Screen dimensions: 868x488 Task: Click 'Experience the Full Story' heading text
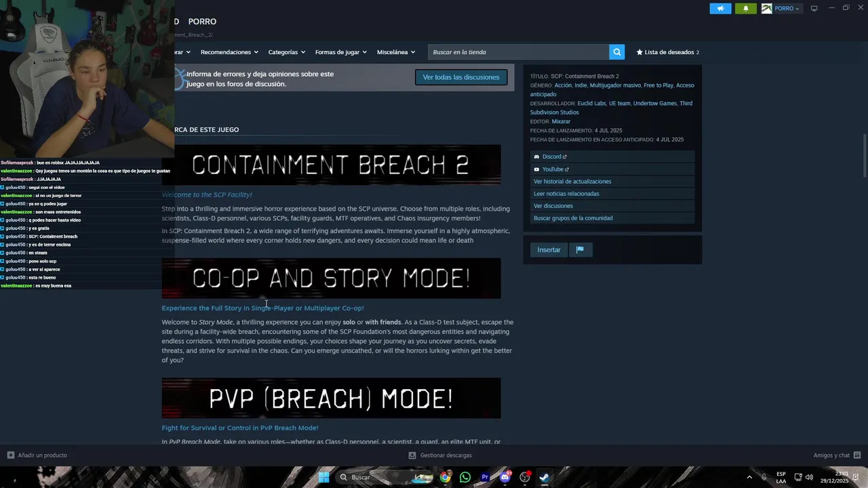click(262, 308)
